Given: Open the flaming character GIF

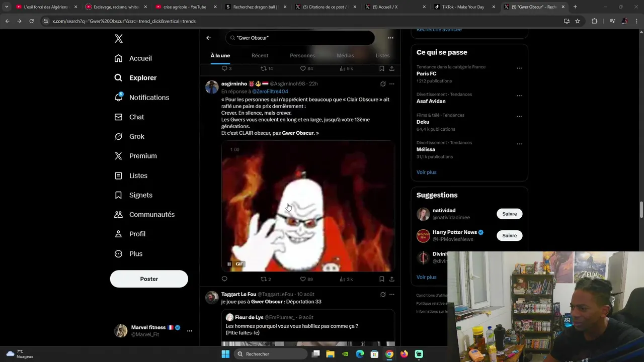Looking at the screenshot, I should pos(308,207).
